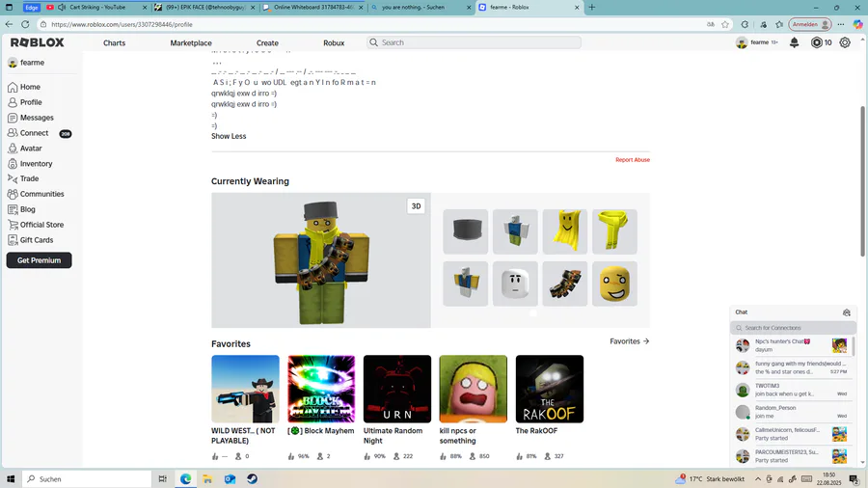Open Inventory in the sidebar

click(39, 164)
